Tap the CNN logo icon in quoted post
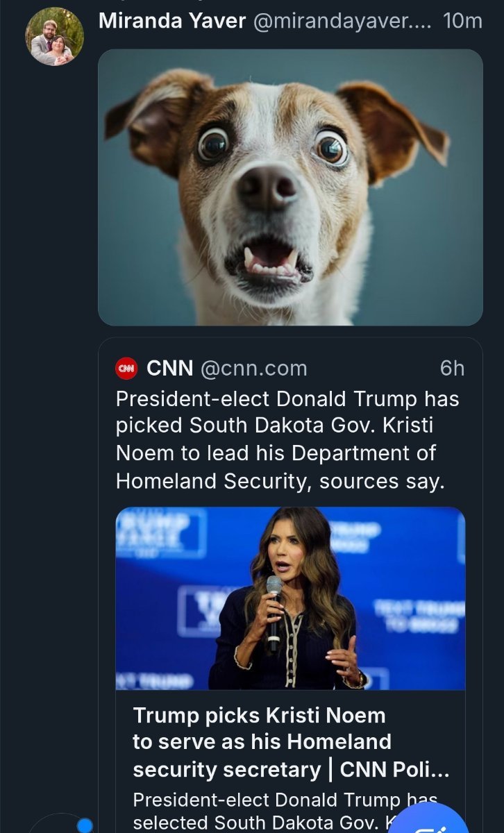The height and width of the screenshot is (833, 504). pyautogui.click(x=126, y=368)
